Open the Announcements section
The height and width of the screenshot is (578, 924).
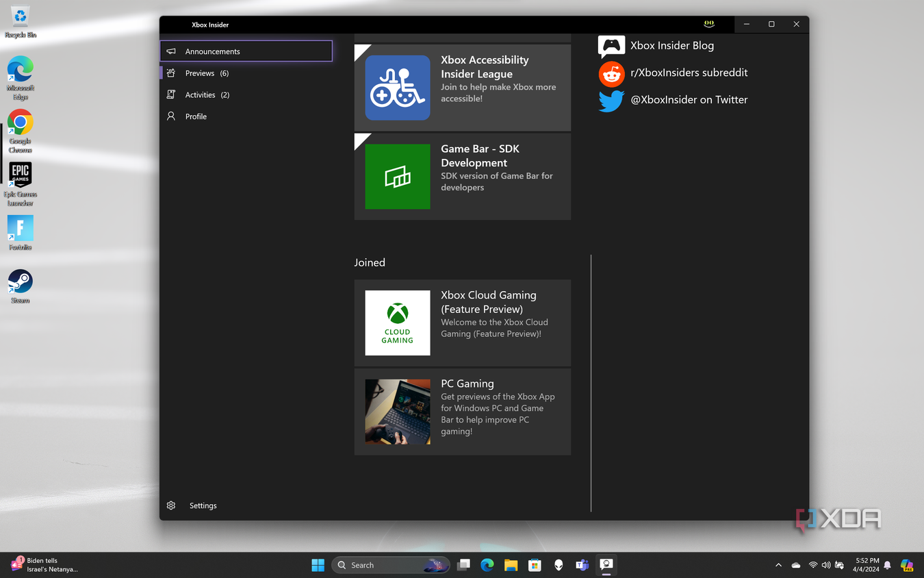click(x=246, y=51)
